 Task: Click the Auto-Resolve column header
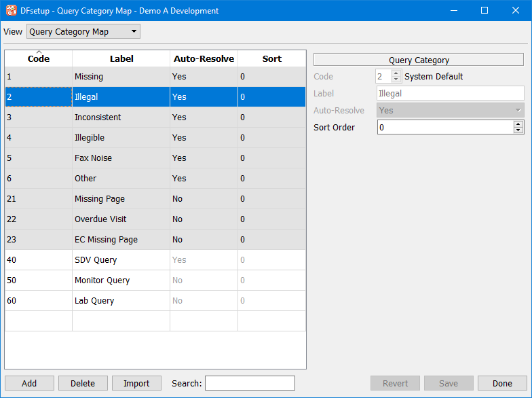point(204,59)
